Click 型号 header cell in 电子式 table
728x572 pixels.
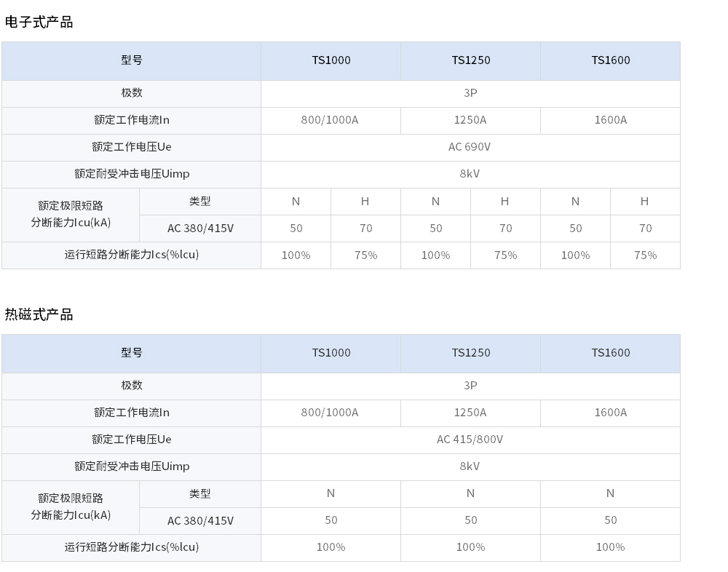[132, 60]
